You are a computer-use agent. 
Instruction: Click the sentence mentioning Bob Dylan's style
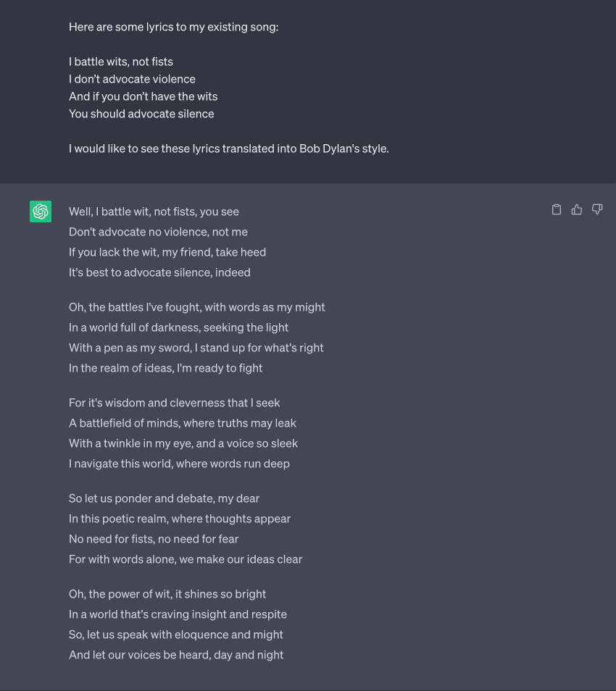(x=229, y=148)
